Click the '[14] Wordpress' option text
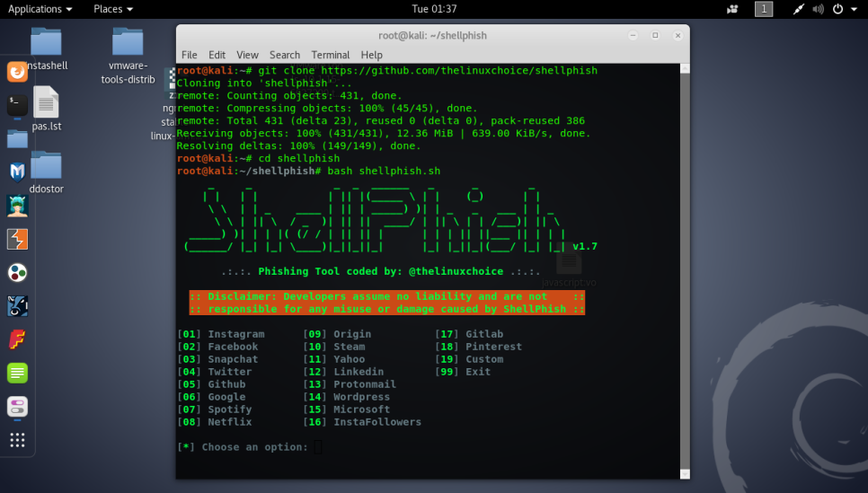This screenshot has width=868, height=493. point(347,397)
